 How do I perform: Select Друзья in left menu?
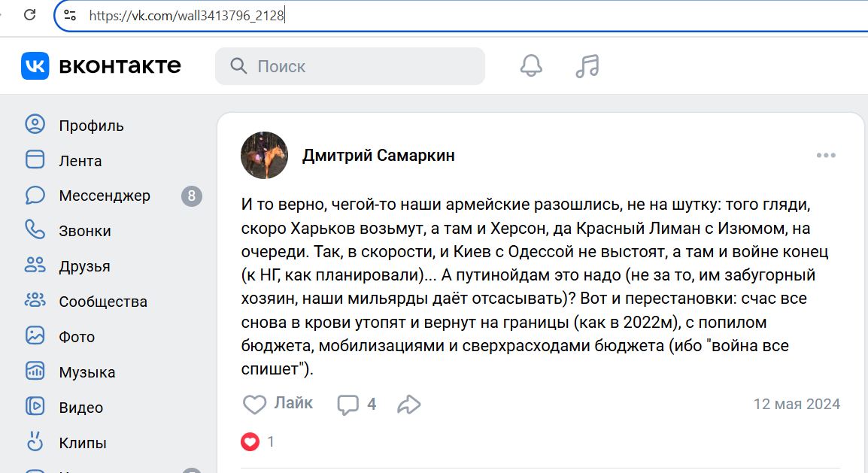pos(84,267)
